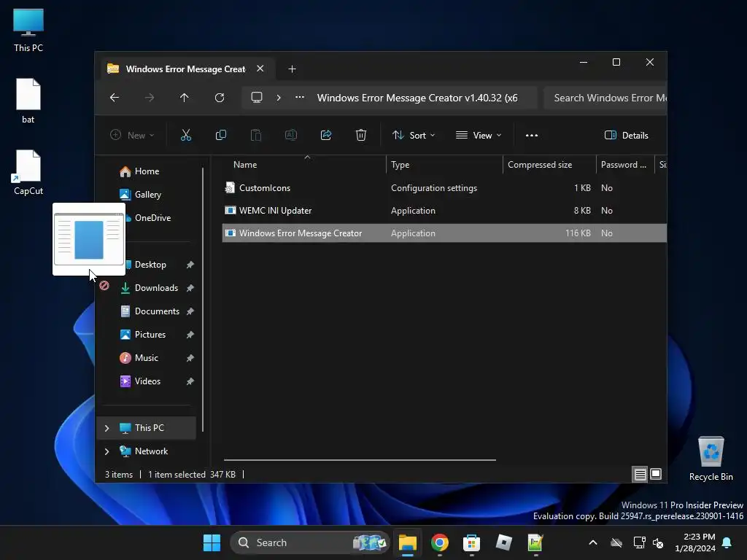The width and height of the screenshot is (747, 560).
Task: Click the PC monitor icon in address bar
Action: (257, 98)
